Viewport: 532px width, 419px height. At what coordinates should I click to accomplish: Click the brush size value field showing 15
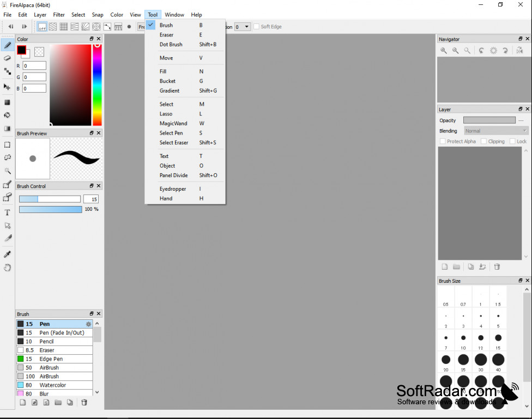(x=91, y=199)
